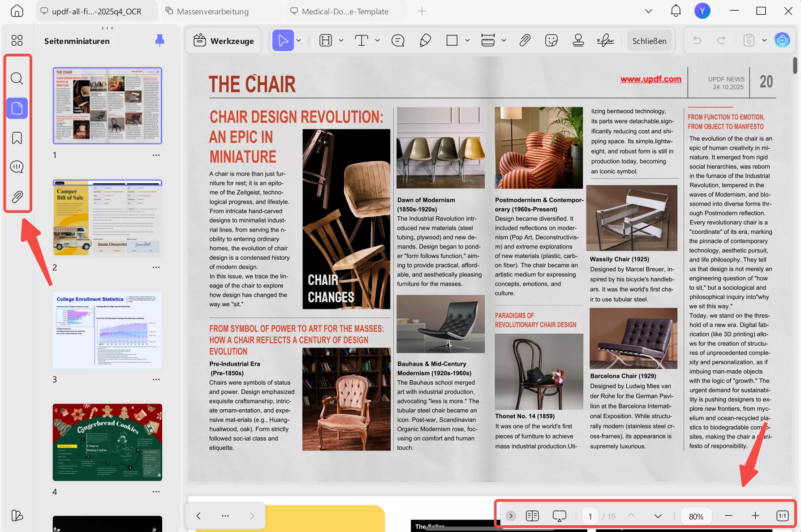Select the pencil drawing tool
The width and height of the screenshot is (801, 532).
tap(425, 41)
